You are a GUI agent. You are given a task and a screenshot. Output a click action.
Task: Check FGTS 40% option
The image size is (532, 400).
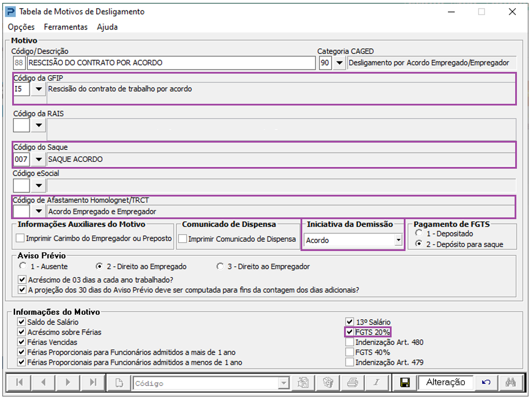[349, 352]
